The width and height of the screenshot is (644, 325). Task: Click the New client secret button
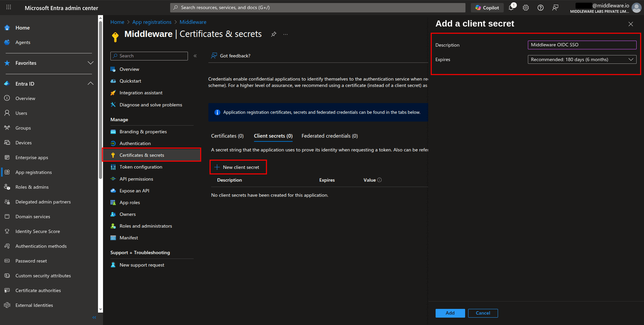(x=238, y=167)
